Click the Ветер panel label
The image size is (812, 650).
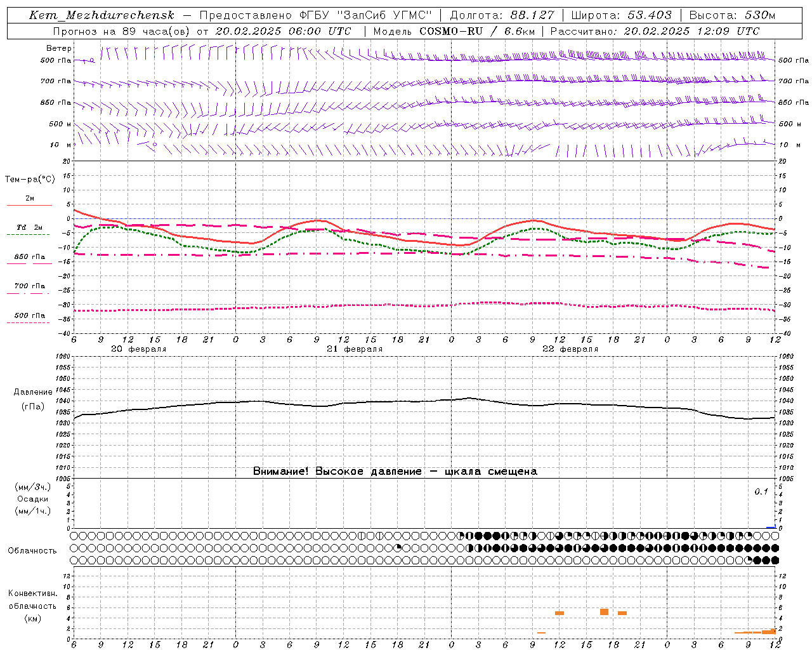pyautogui.click(x=59, y=48)
